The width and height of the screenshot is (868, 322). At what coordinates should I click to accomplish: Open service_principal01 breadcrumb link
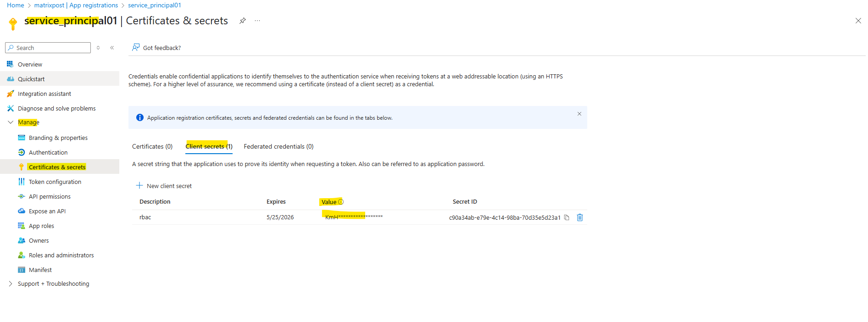155,5
